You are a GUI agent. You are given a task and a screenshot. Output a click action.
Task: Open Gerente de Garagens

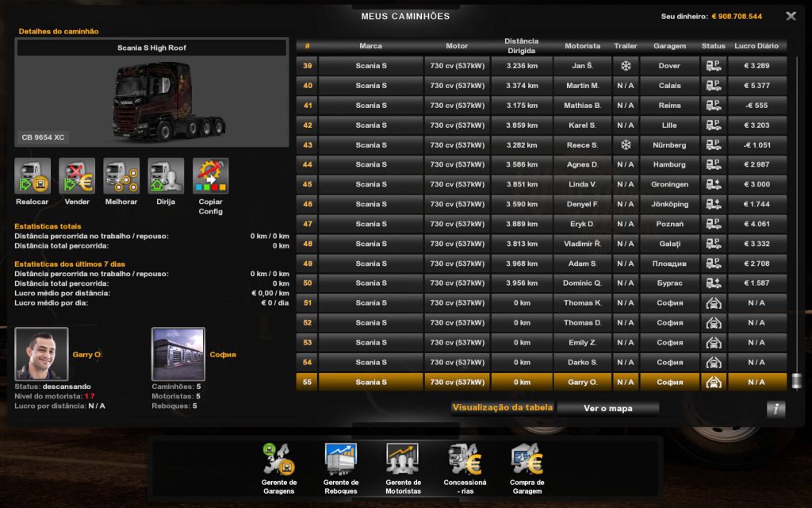pyautogui.click(x=279, y=460)
